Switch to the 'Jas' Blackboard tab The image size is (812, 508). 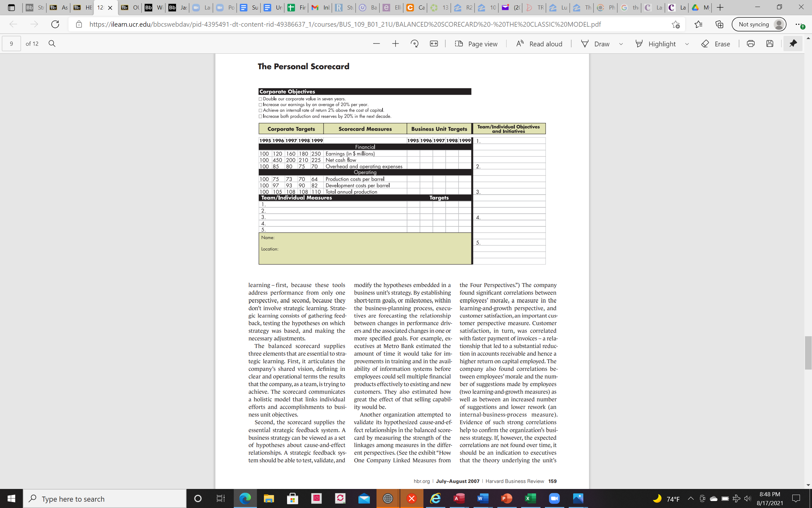177,7
